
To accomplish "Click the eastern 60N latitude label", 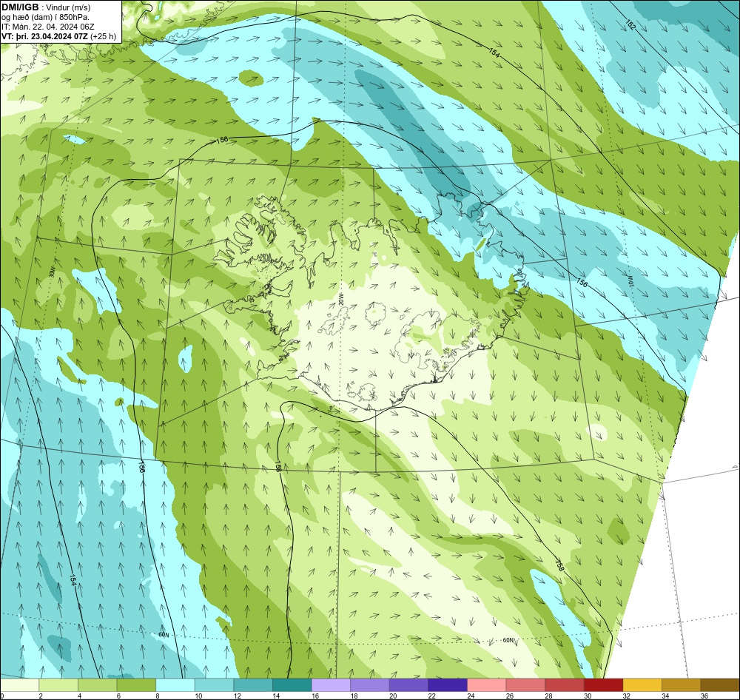I will click(508, 640).
